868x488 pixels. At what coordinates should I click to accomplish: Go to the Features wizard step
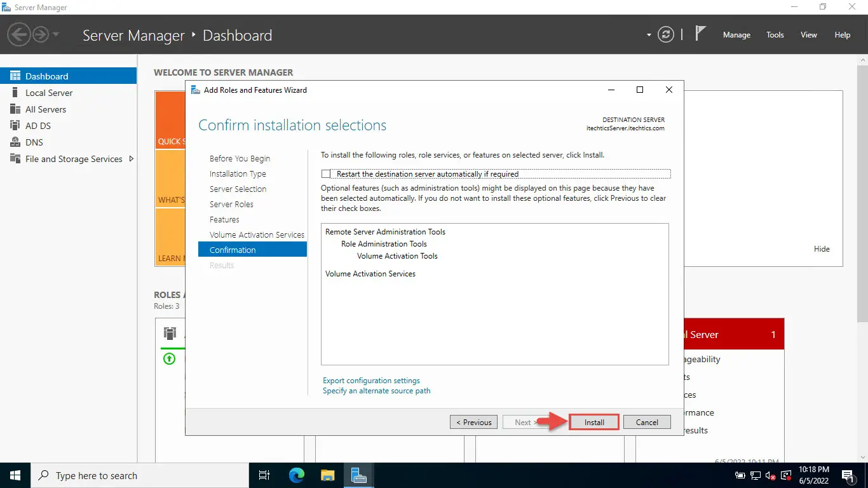(x=225, y=220)
